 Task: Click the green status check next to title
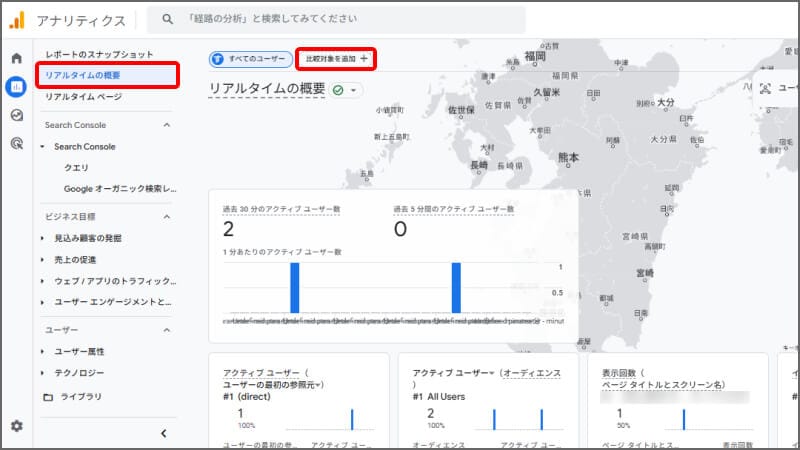[x=339, y=90]
